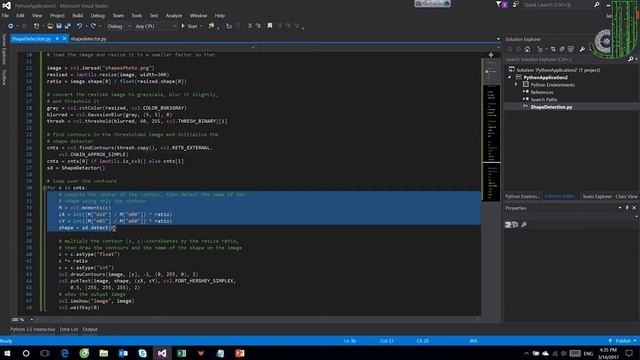
Task: Close the Properties panel
Action: tap(634, 208)
